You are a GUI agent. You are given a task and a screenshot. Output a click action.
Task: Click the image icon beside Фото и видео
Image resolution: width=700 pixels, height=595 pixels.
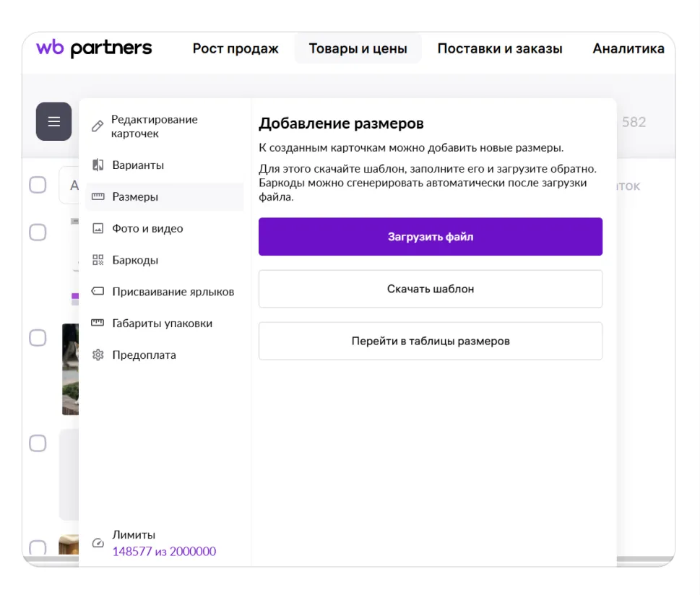coord(98,229)
